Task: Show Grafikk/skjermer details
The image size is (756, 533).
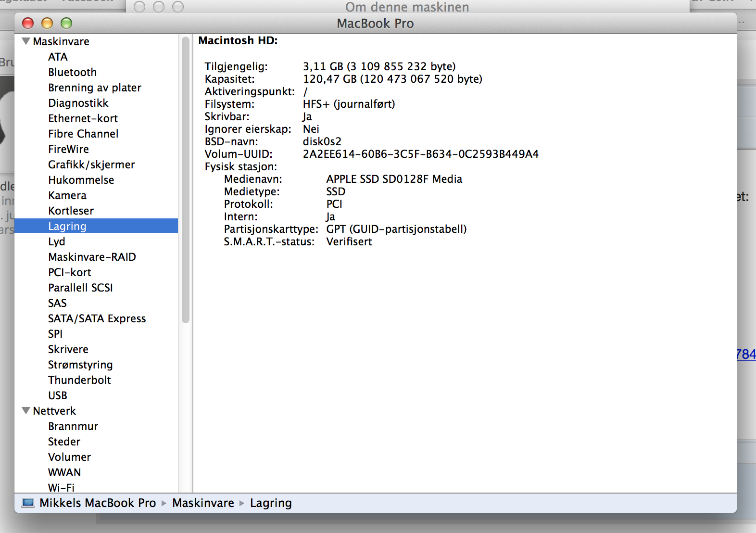Action: [91, 165]
